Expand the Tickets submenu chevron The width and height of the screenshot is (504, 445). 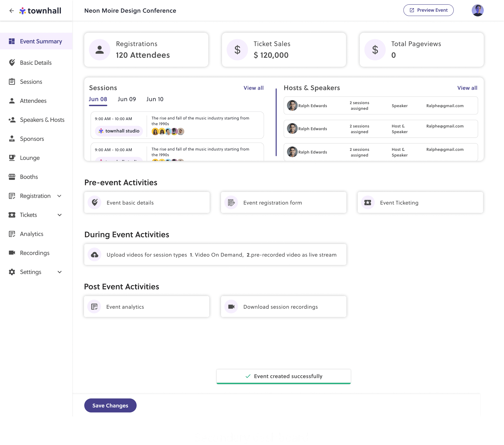pos(59,215)
